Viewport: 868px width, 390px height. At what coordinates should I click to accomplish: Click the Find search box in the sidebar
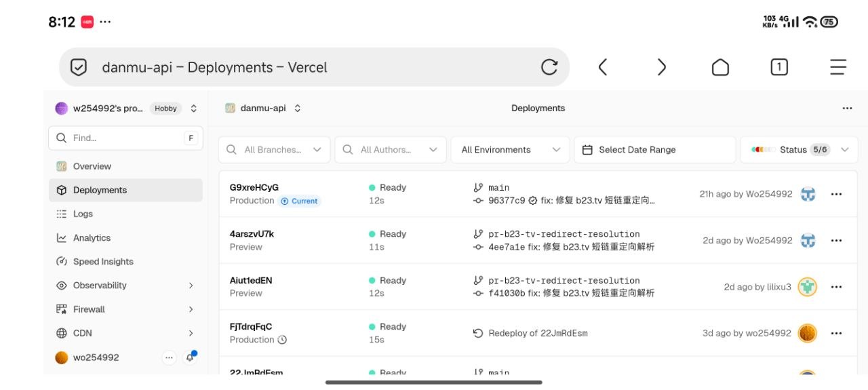125,138
